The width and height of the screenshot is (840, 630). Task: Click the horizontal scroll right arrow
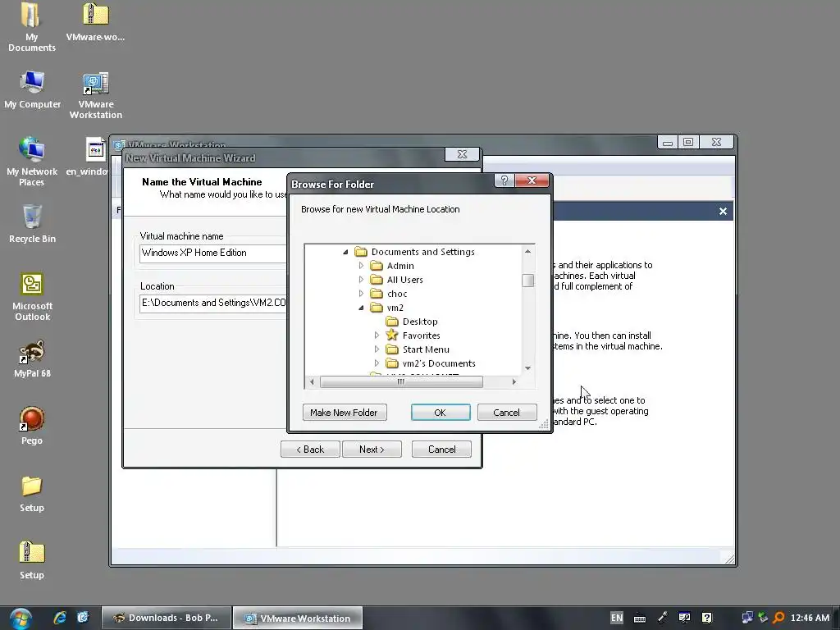pyautogui.click(x=514, y=382)
